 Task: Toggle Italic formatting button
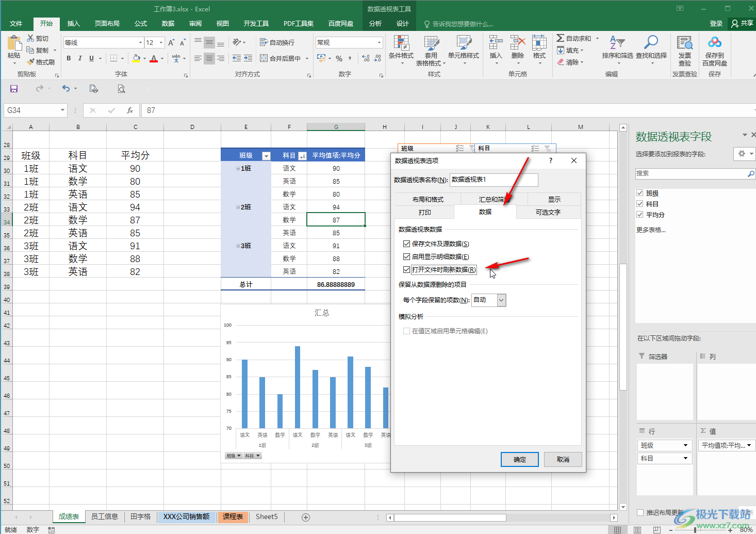(x=80, y=58)
